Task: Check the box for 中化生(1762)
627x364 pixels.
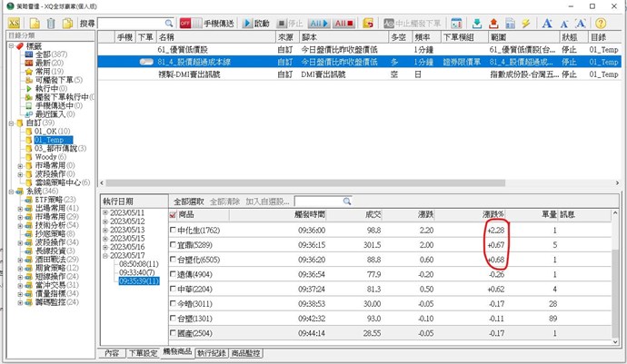Action: 175,231
